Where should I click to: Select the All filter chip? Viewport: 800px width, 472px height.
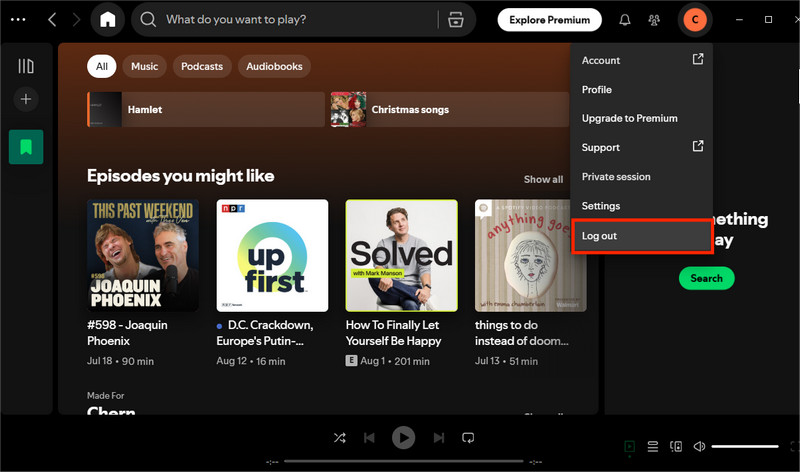pyautogui.click(x=102, y=66)
